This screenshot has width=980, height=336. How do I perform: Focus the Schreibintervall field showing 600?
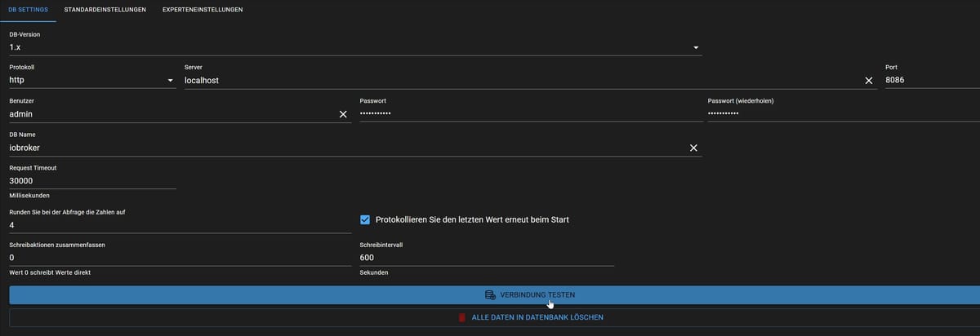click(x=487, y=258)
